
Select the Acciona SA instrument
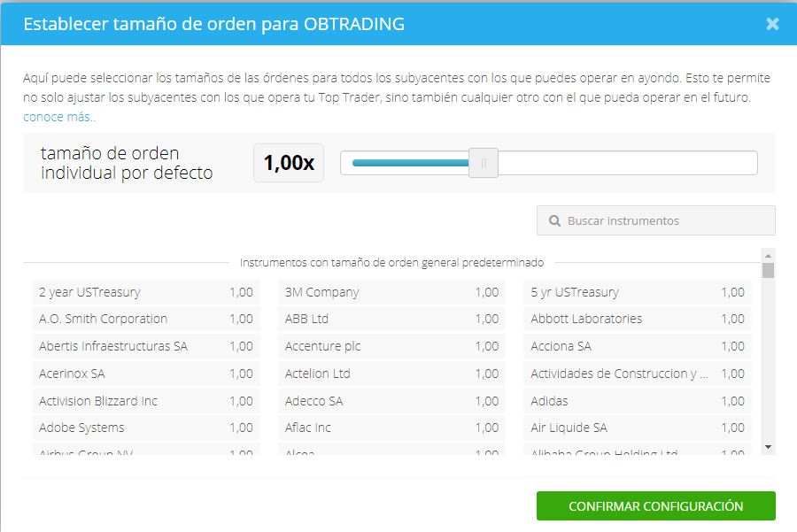tap(638, 346)
